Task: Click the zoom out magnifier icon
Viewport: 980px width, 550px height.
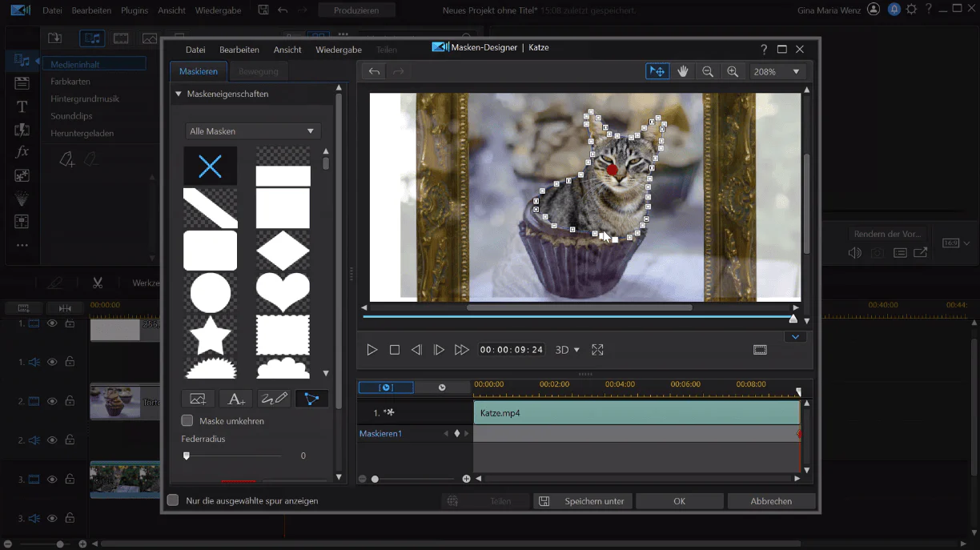Action: click(x=708, y=71)
